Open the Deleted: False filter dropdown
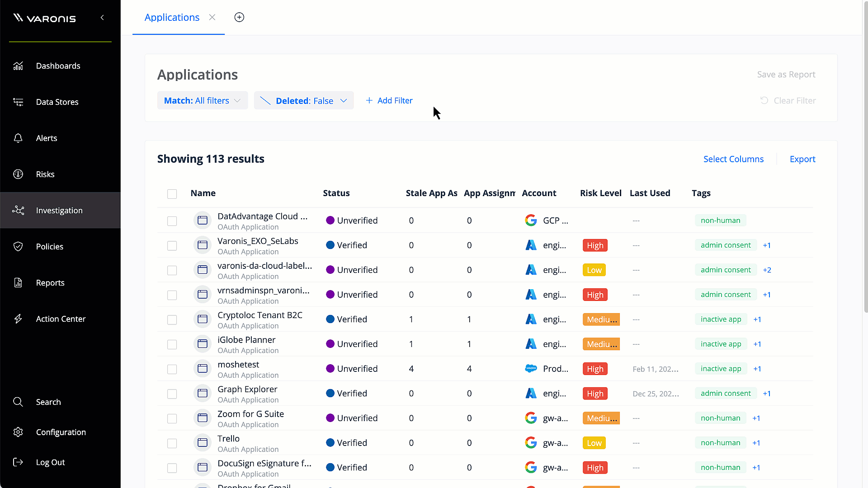This screenshot has width=868, height=488. click(x=304, y=101)
